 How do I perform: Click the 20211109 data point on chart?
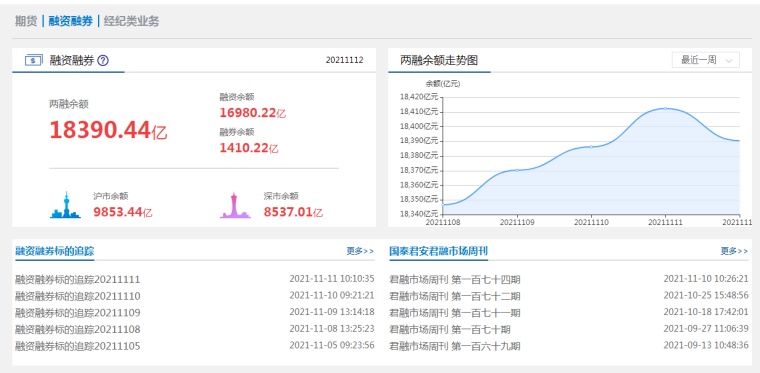[517, 170]
